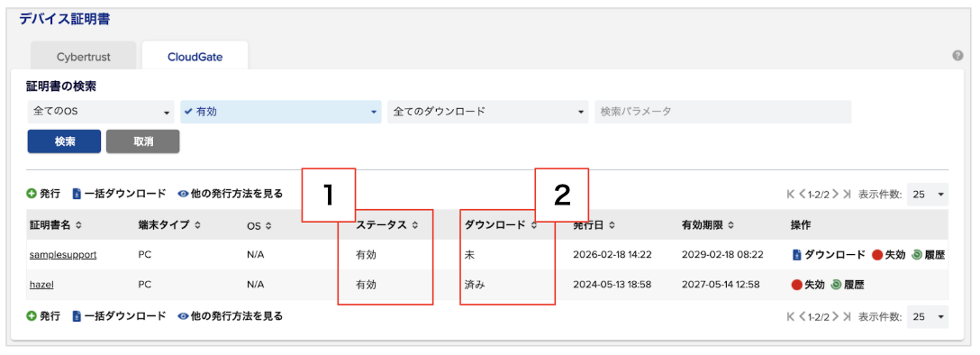Viewport: 980px width, 355px height.
Task: Open the 有効 status filter dropdown
Action: 281,112
